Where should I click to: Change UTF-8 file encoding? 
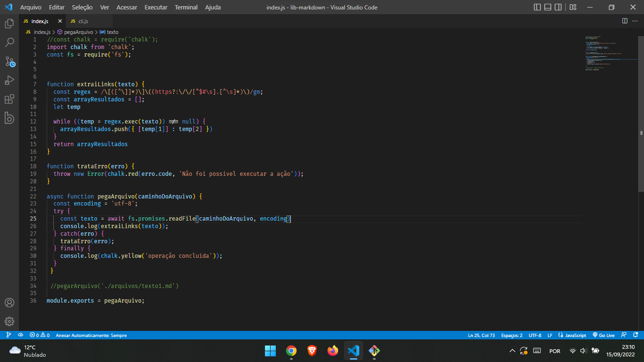tap(535, 335)
